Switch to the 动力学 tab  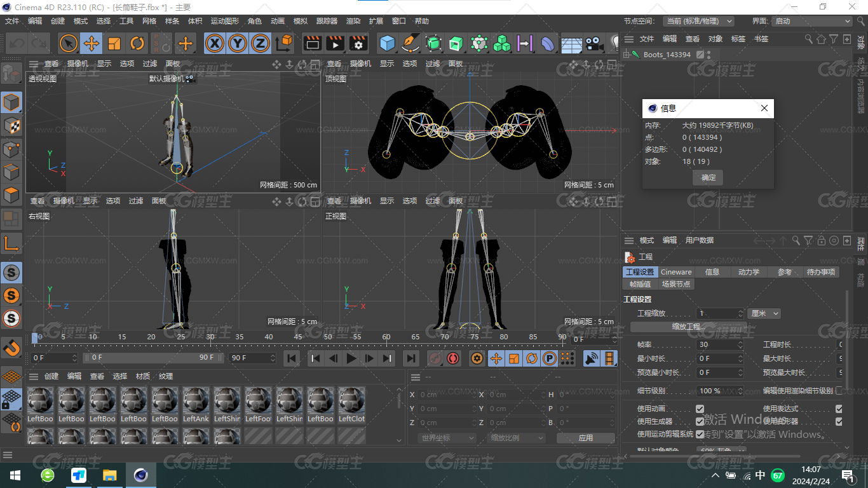(x=749, y=272)
